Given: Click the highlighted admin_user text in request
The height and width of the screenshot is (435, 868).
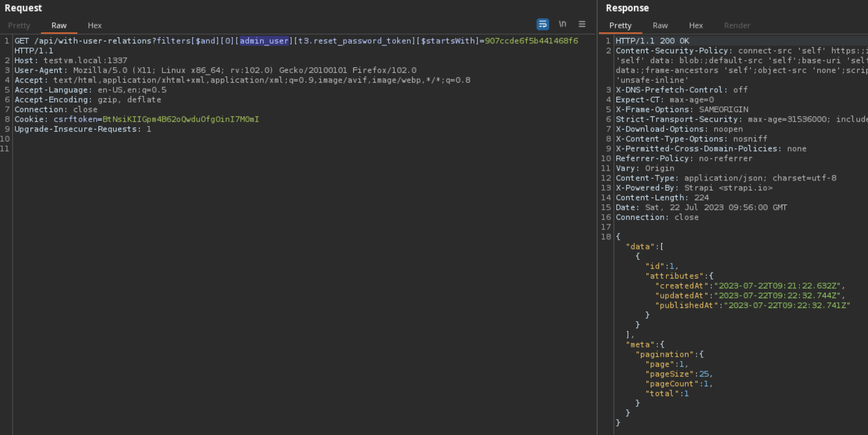Looking at the screenshot, I should (x=264, y=41).
